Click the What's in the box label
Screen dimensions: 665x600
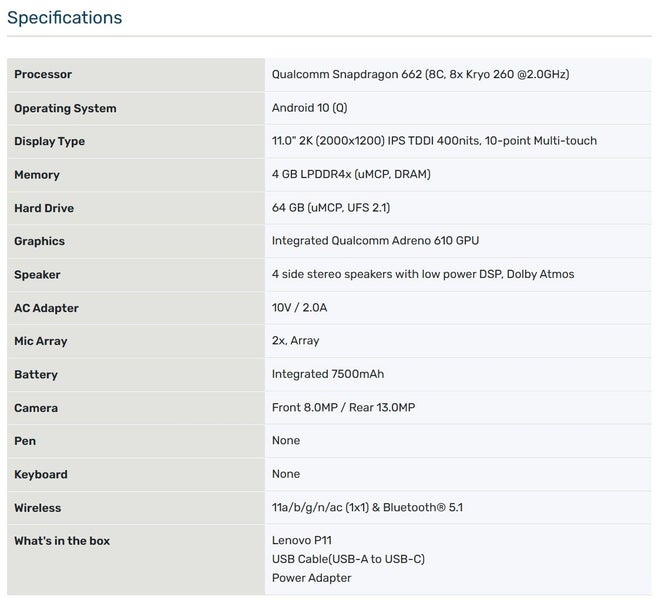pos(62,541)
